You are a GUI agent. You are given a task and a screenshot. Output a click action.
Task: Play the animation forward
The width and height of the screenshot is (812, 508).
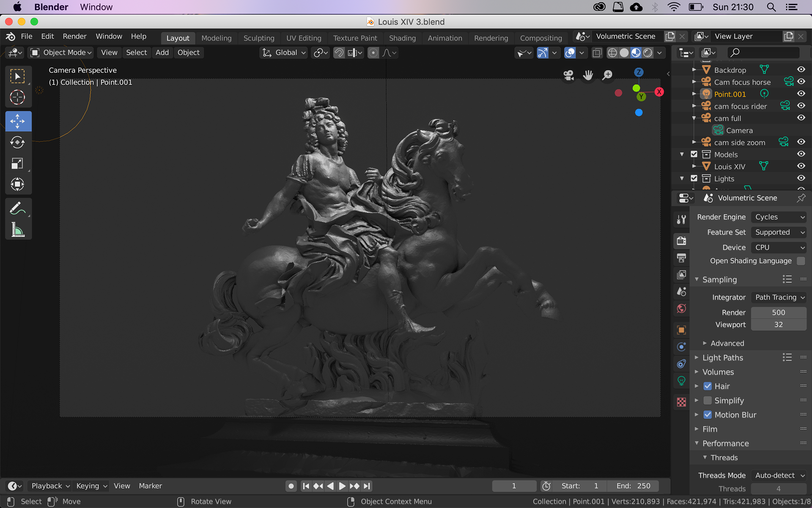coord(342,486)
